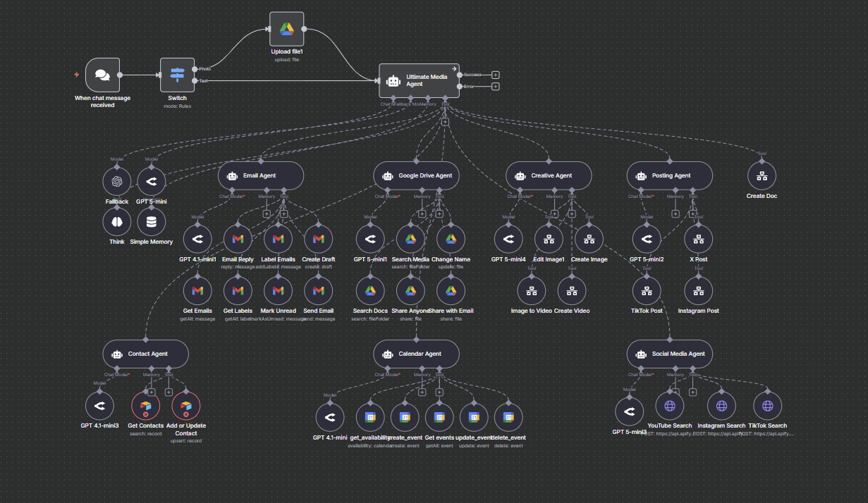The width and height of the screenshot is (868, 503).
Task: Open the Ultimate Media Agent node
Action: (419, 80)
